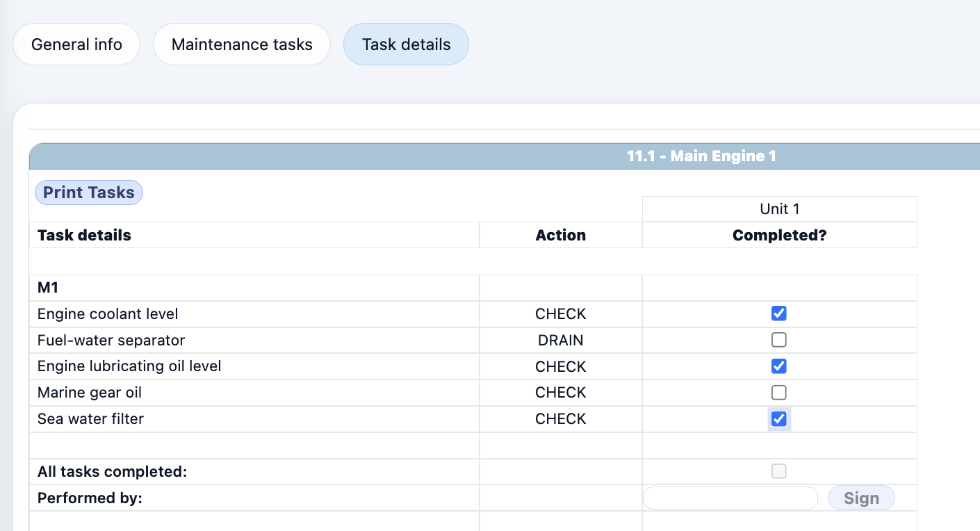Click Engine lubricating oil level text
The image size is (980, 531).
point(129,366)
